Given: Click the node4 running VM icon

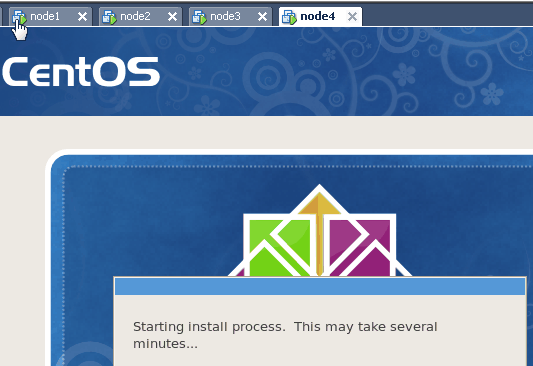Looking at the screenshot, I should point(289,17).
